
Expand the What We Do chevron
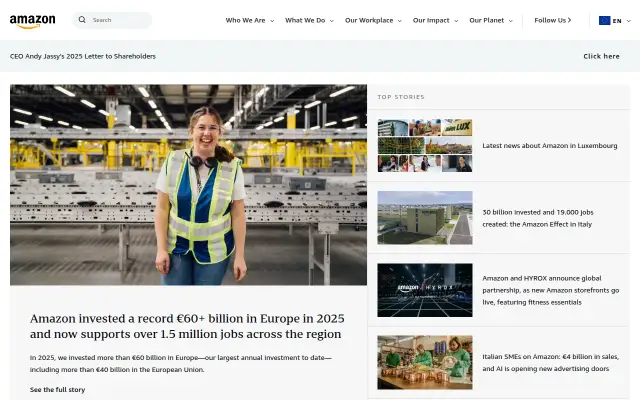331,21
